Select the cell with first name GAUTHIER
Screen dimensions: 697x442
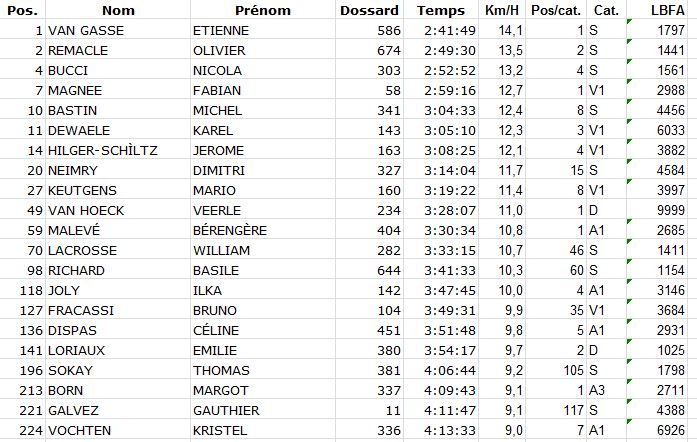(x=263, y=410)
